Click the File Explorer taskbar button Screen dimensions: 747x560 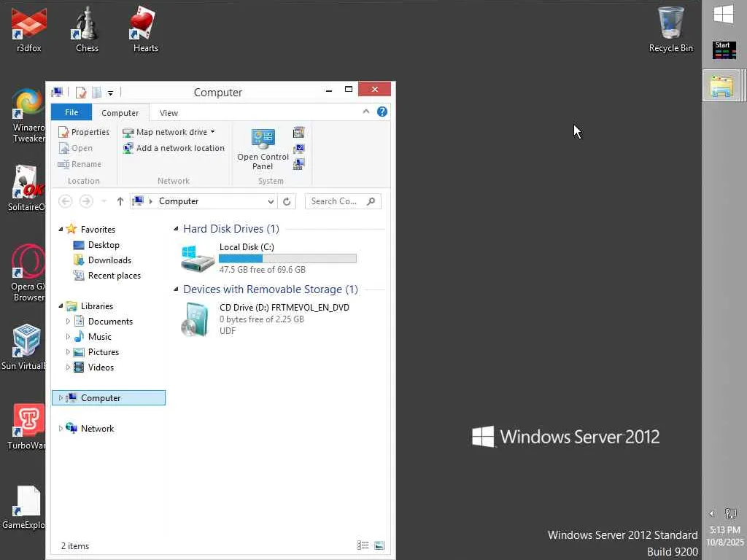coord(721,86)
